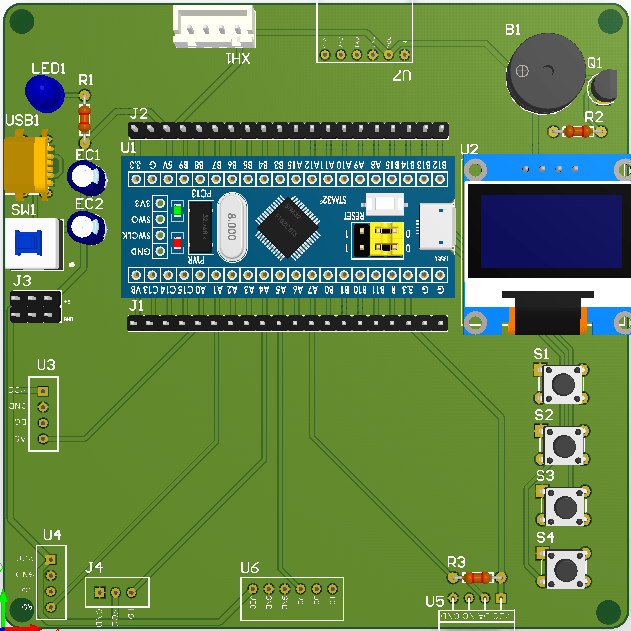631x631 pixels.
Task: Click the blue LED1 component
Action: click(x=44, y=93)
